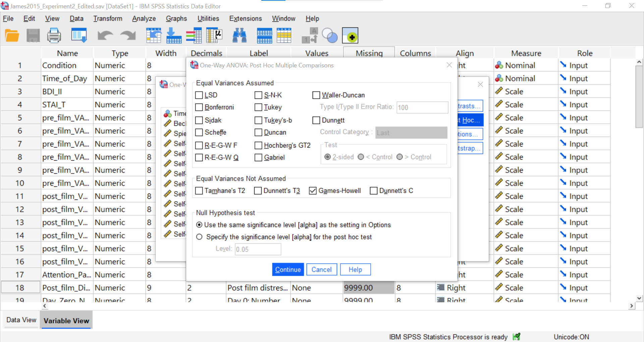Click the dialog title bar SPSS icon
The width and height of the screenshot is (644, 342).
194,65
